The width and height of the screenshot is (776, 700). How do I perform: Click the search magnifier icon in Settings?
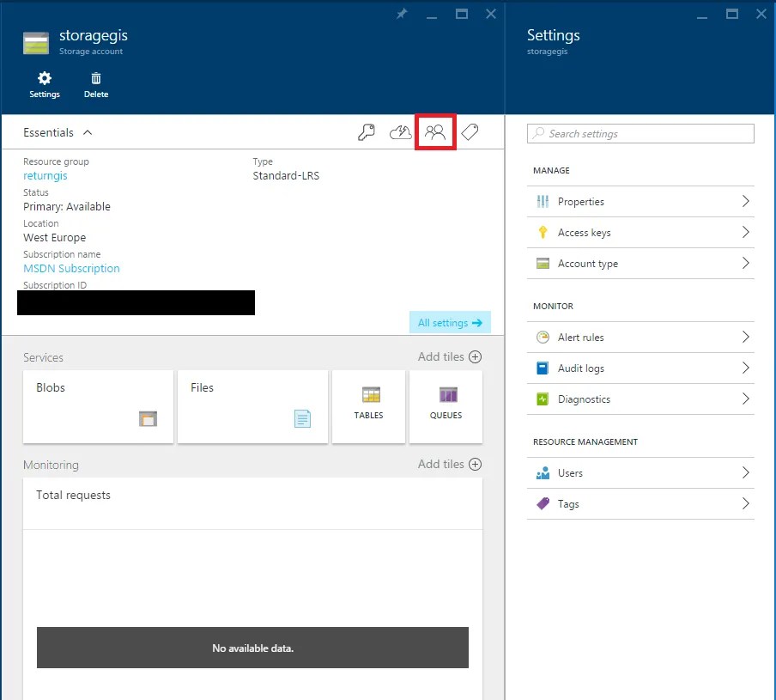[x=538, y=133]
